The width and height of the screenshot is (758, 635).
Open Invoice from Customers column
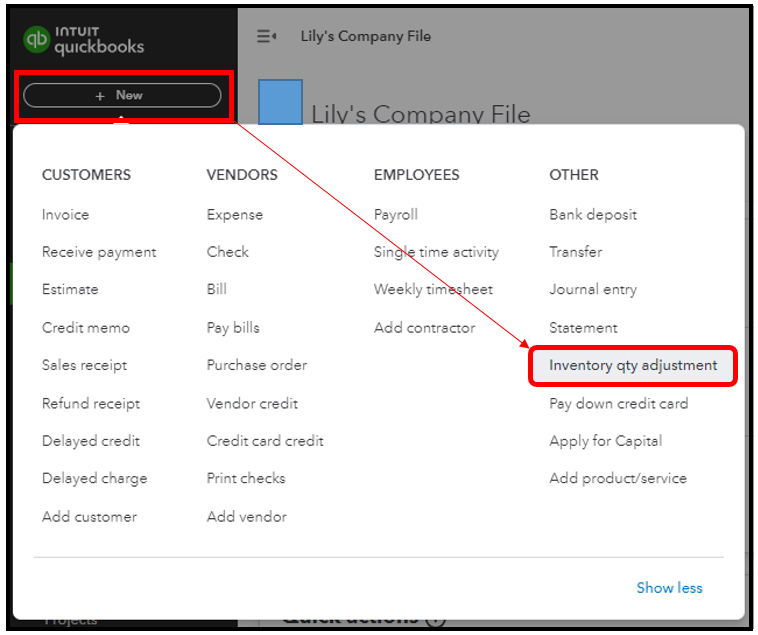click(x=65, y=215)
